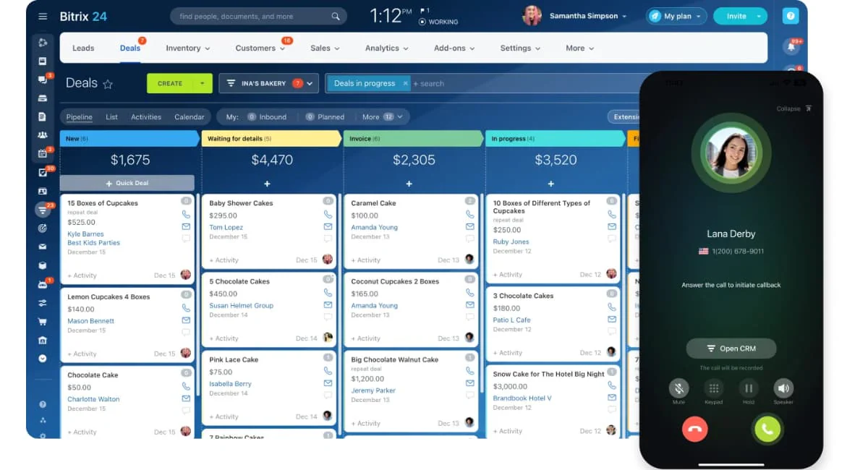Select the CRM funnel icon with badge 23
Viewport: 868px width, 470px height.
pos(43,210)
